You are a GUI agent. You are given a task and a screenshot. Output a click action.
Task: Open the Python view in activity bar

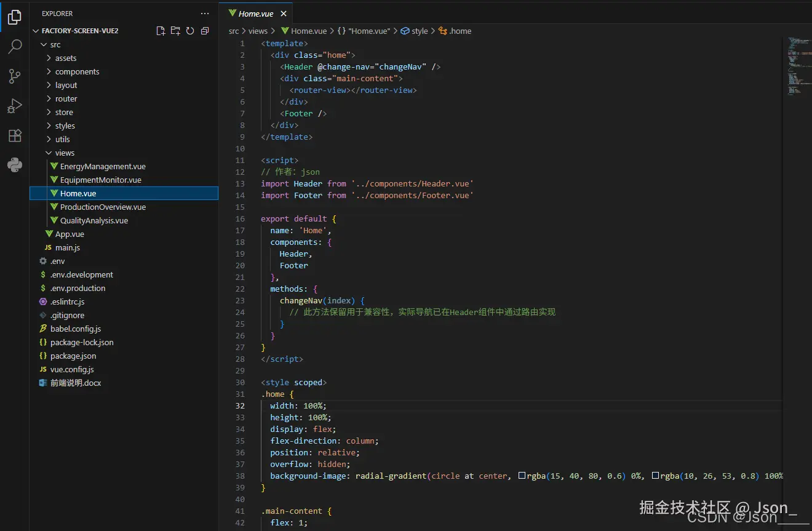coord(15,165)
